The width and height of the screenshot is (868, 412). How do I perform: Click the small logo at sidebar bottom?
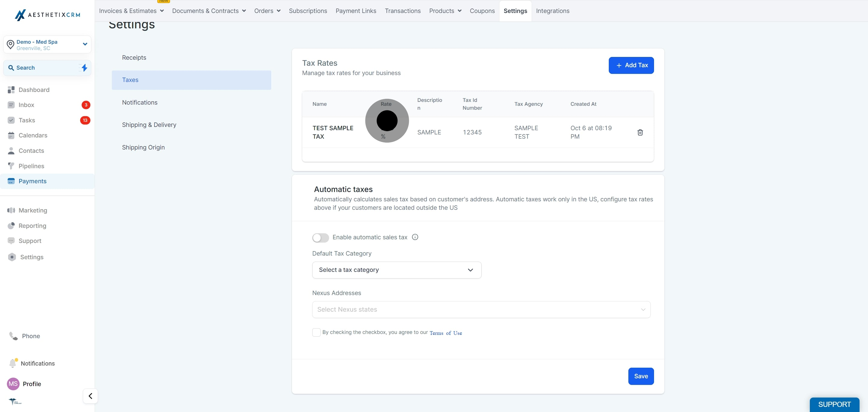click(x=15, y=401)
